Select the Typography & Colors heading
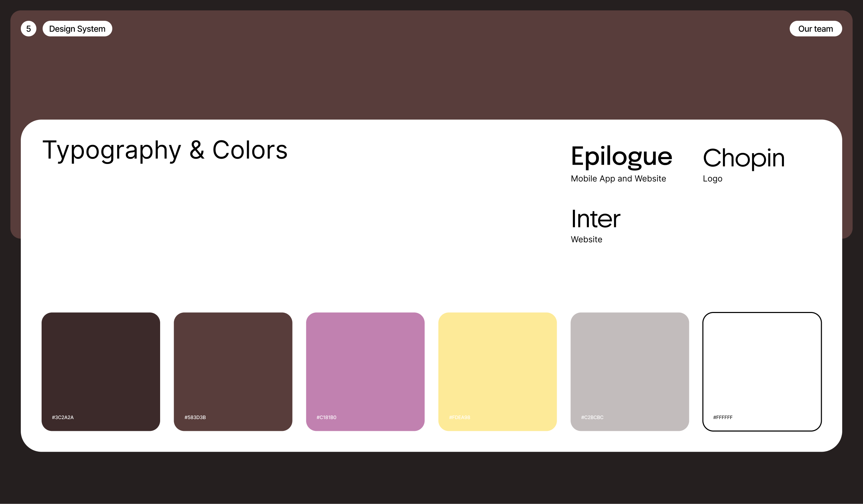Screen dimensions: 863x504 [x=165, y=150]
